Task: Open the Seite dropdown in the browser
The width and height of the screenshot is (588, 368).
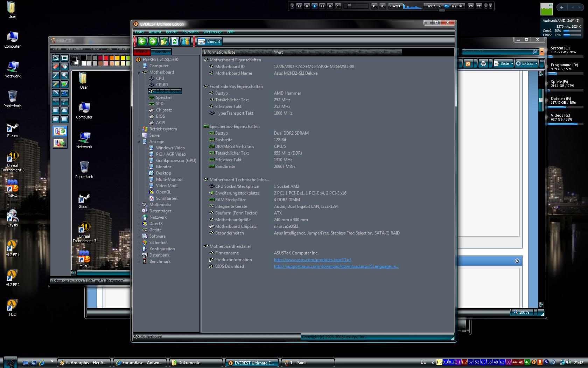Action: point(503,63)
